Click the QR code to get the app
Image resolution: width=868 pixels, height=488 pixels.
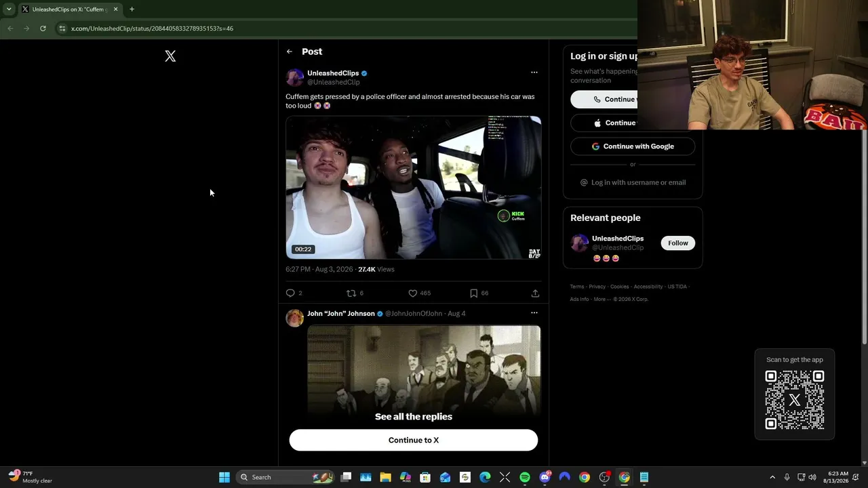point(795,400)
